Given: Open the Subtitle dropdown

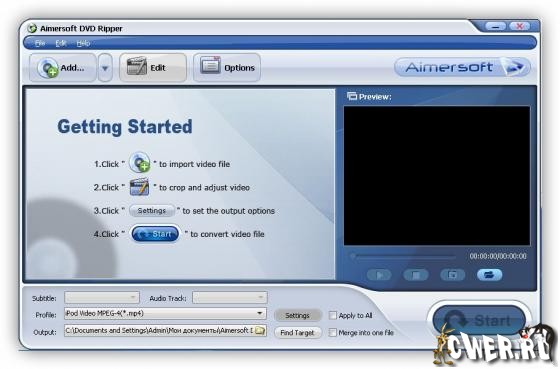Looking at the screenshot, I should tap(102, 297).
